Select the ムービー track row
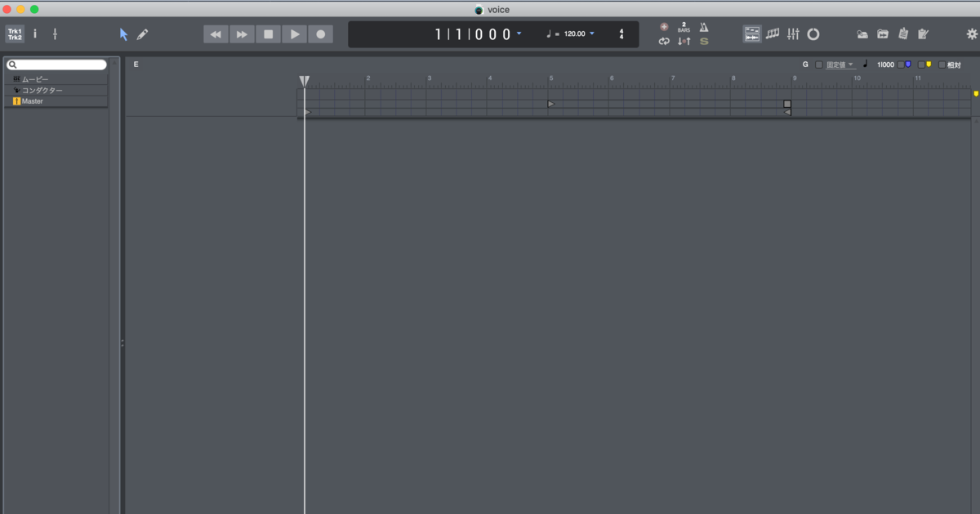 (56, 79)
